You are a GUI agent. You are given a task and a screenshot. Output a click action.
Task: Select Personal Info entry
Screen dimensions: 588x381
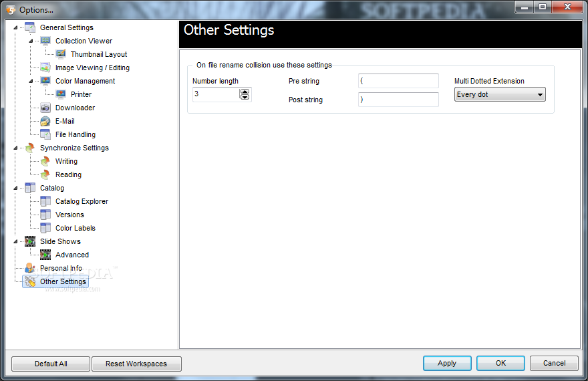coord(61,268)
